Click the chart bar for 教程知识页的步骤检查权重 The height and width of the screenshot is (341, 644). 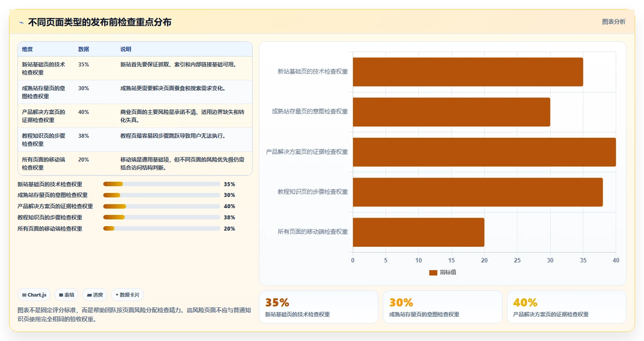click(x=478, y=192)
